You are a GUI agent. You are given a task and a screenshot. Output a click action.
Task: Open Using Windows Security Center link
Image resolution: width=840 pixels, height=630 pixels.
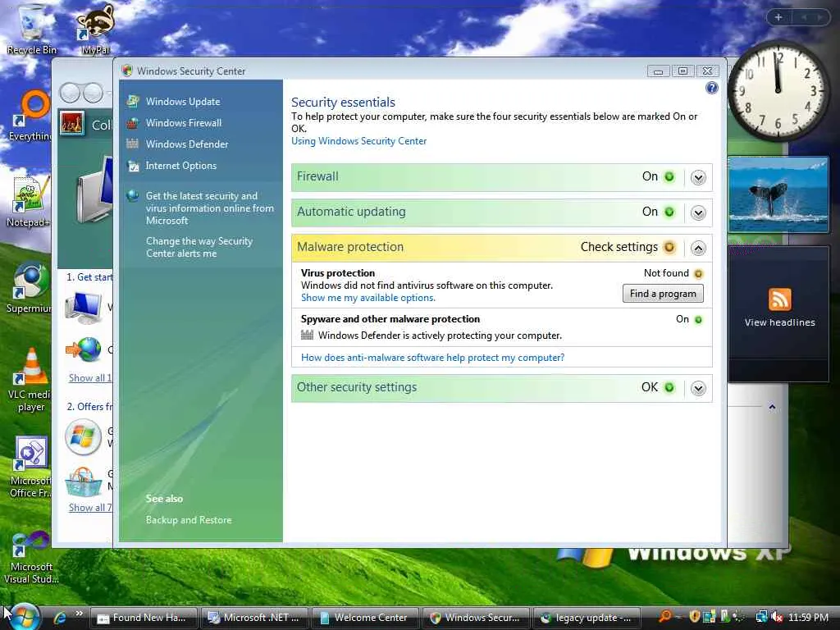click(359, 141)
